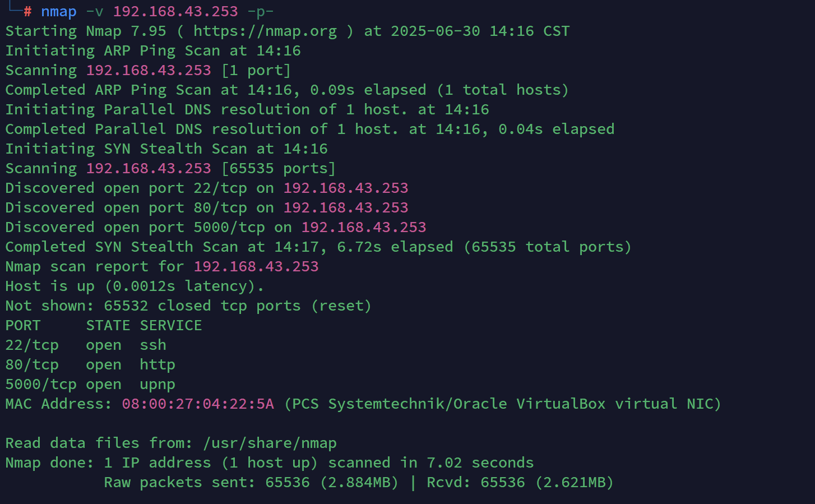Click the ssh service name
This screenshot has width=815, height=504.
click(153, 345)
